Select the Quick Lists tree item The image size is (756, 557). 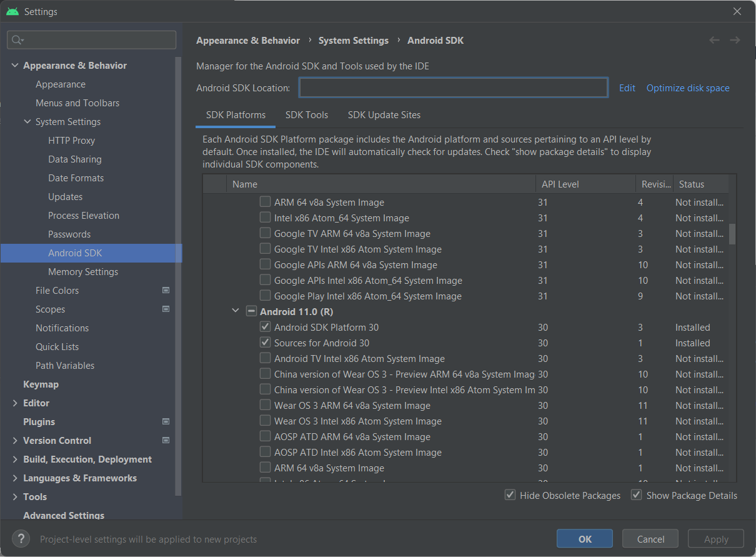click(57, 346)
